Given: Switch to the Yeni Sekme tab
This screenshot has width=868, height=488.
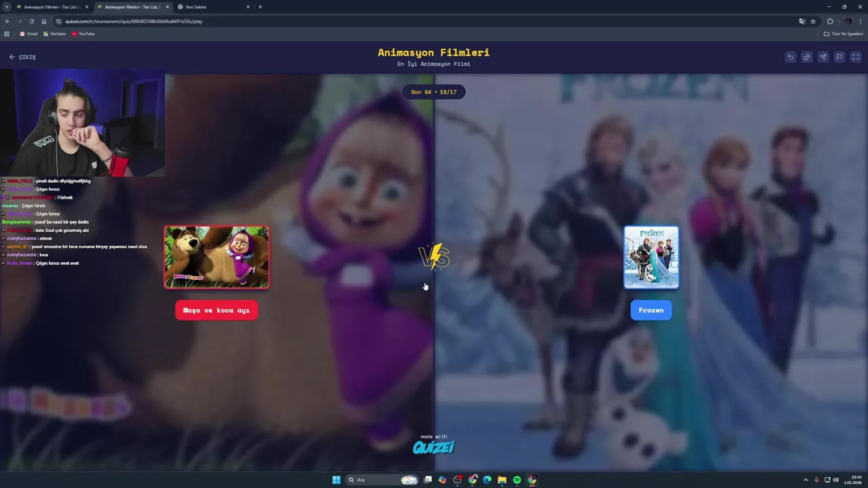Looking at the screenshot, I should 210,7.
